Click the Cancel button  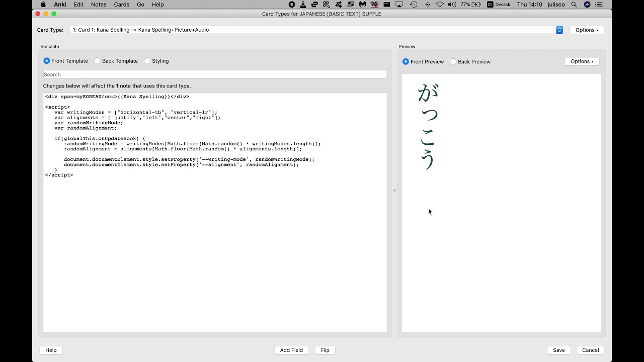click(590, 350)
